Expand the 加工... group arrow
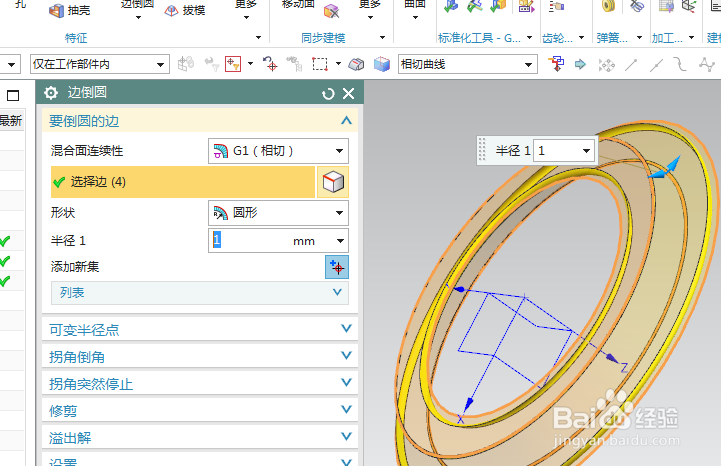Screen dimensions: 721x466 [x=691, y=38]
